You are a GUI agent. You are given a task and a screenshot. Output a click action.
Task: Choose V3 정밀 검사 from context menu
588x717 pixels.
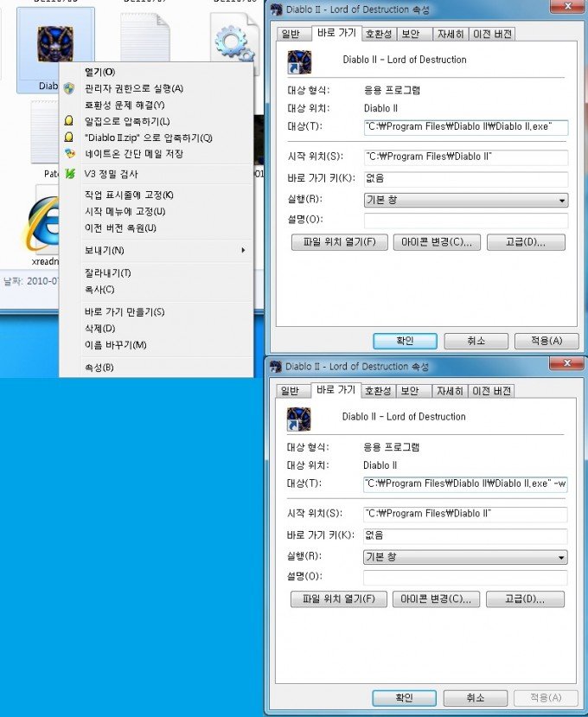coord(111,174)
